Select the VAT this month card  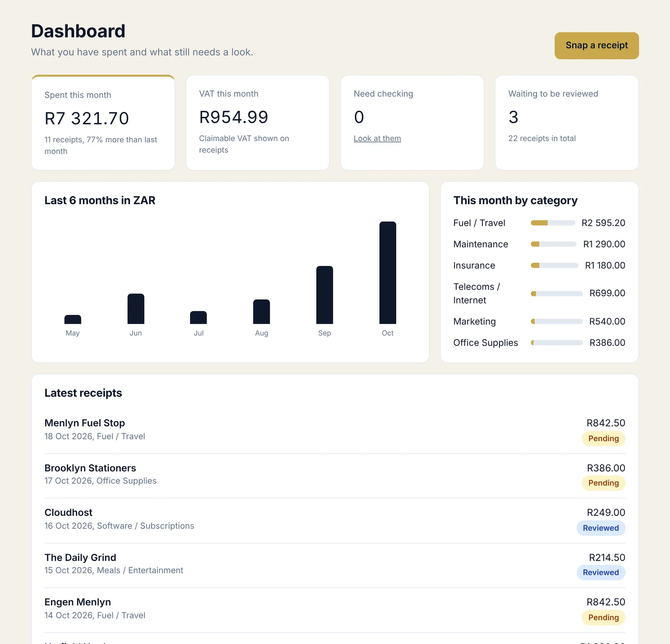[x=258, y=123]
